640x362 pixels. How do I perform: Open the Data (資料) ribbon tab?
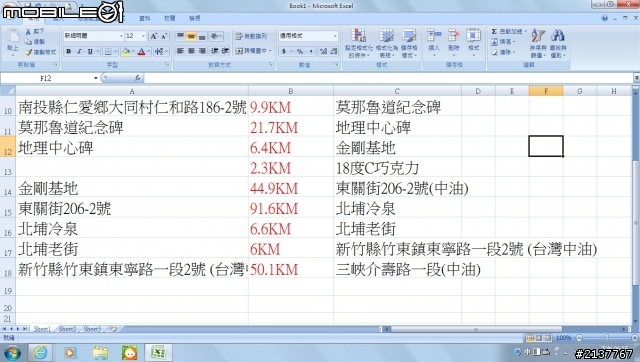tap(144, 18)
